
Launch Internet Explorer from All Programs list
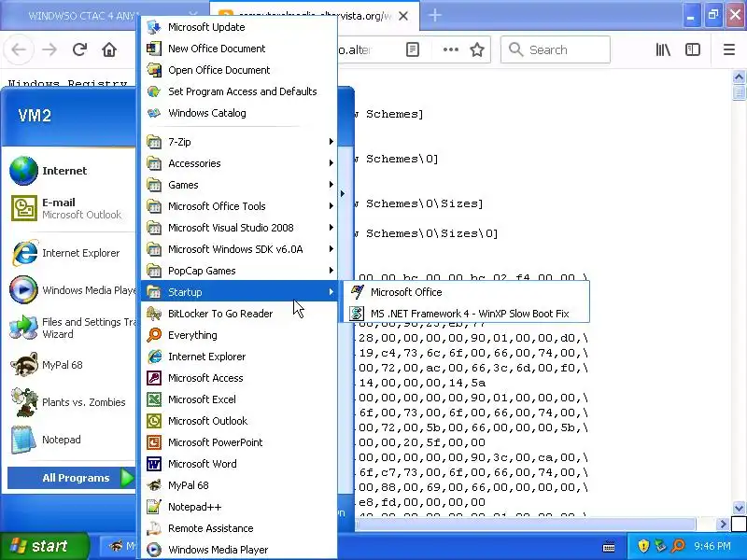[239, 357]
